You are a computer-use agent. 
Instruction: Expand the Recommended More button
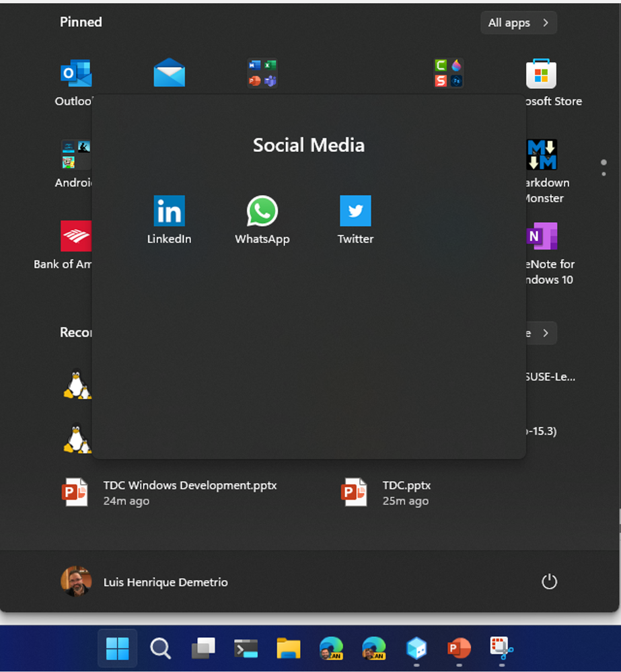click(542, 333)
